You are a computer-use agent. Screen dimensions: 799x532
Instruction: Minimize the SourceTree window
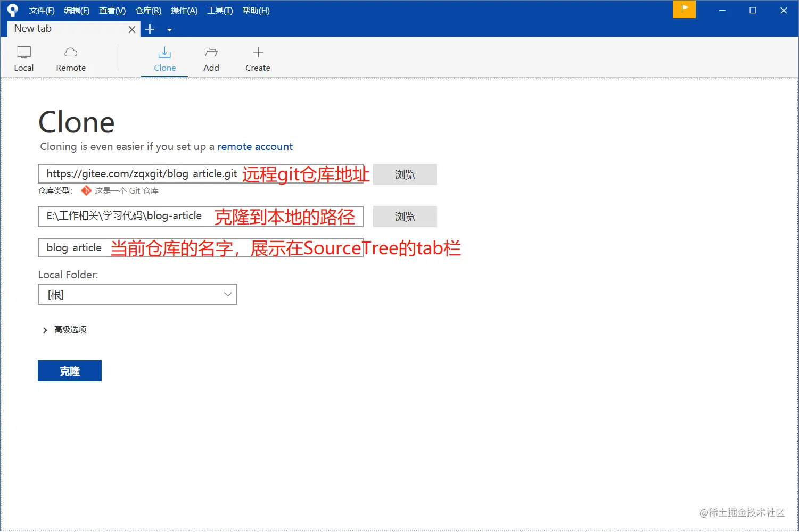pos(722,10)
